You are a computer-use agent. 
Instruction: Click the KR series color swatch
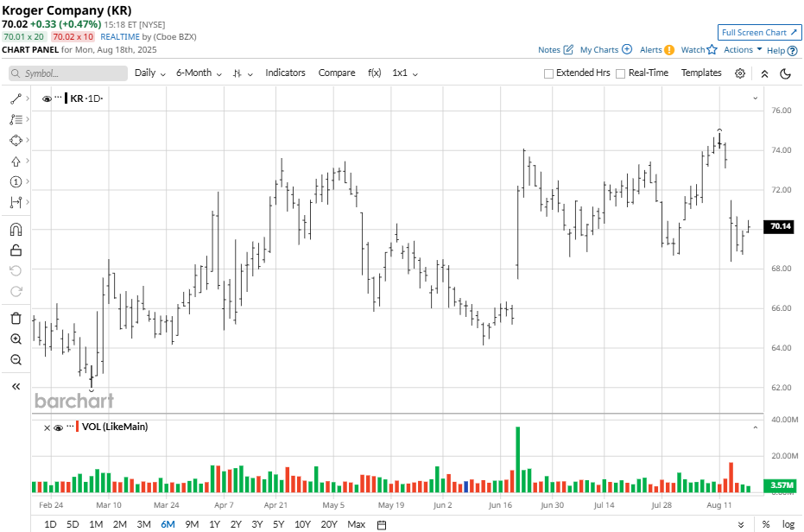(x=66, y=98)
